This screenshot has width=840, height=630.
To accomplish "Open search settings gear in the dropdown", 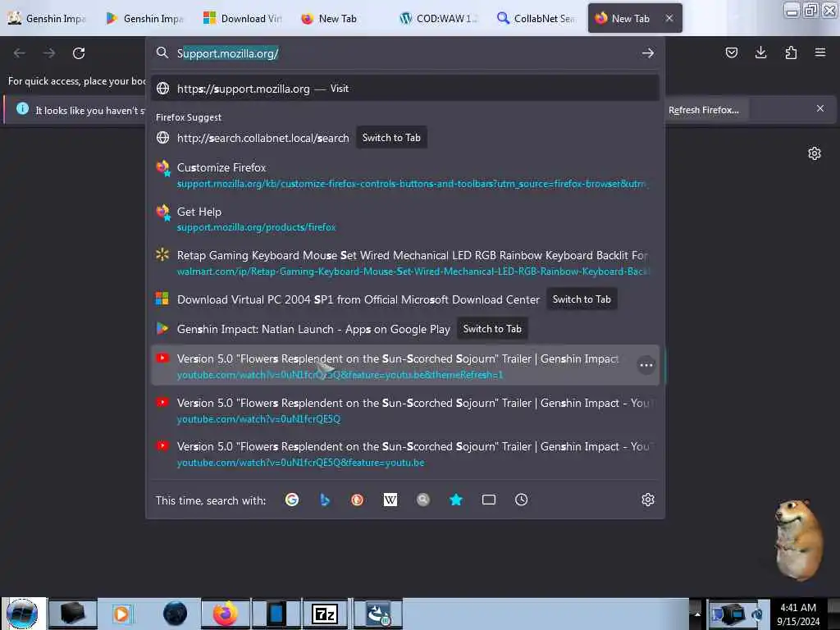I will (x=648, y=500).
